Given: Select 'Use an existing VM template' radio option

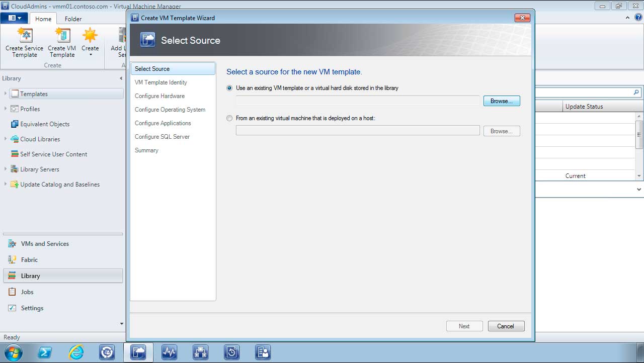Looking at the screenshot, I should tap(229, 88).
